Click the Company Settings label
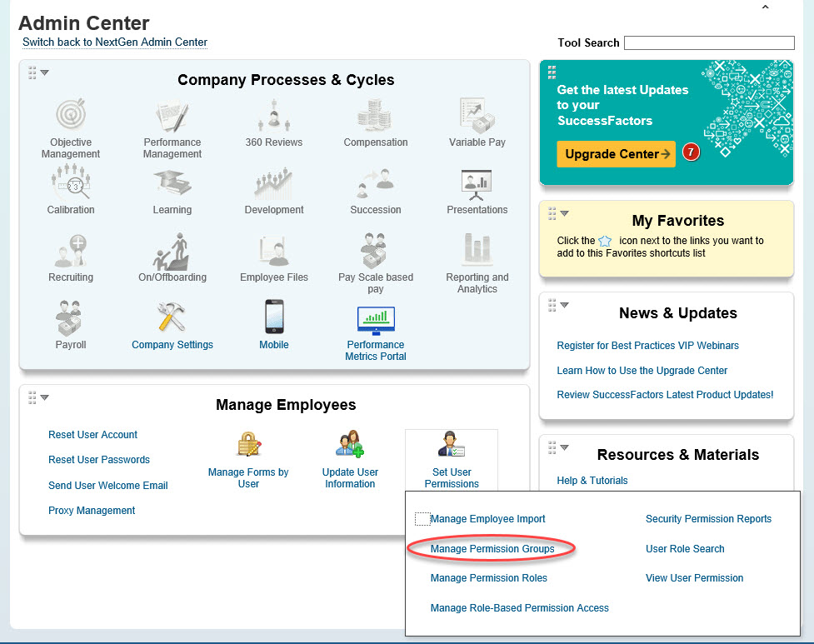This screenshot has height=644, width=814. pyautogui.click(x=172, y=345)
